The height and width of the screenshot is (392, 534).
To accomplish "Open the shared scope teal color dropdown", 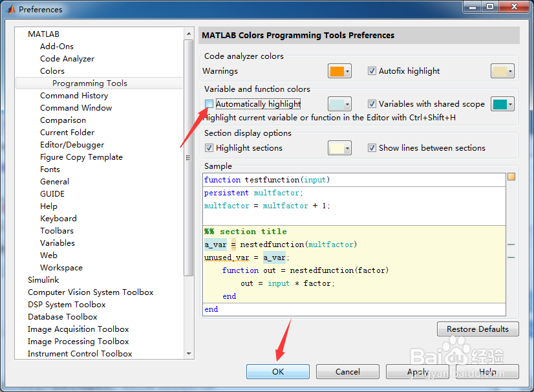I will [502, 104].
